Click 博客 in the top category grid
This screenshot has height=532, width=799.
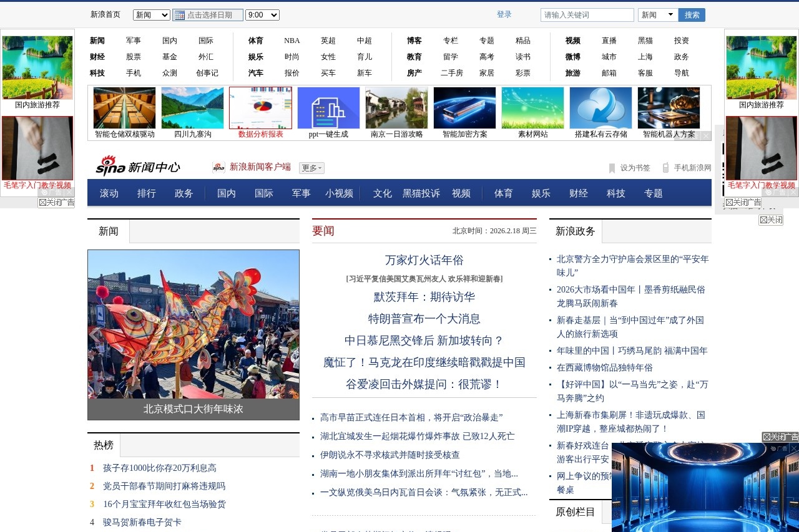pyautogui.click(x=414, y=41)
